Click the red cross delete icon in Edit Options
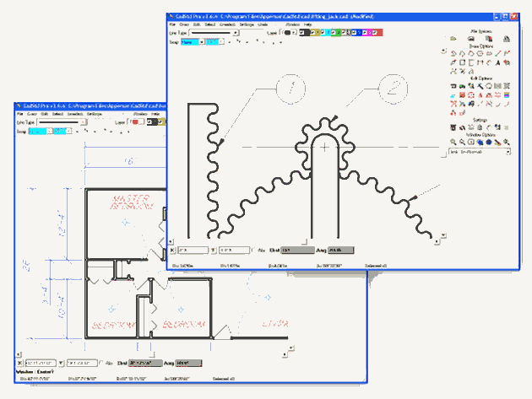Screen dimensions: 532x399 pos(453,104)
